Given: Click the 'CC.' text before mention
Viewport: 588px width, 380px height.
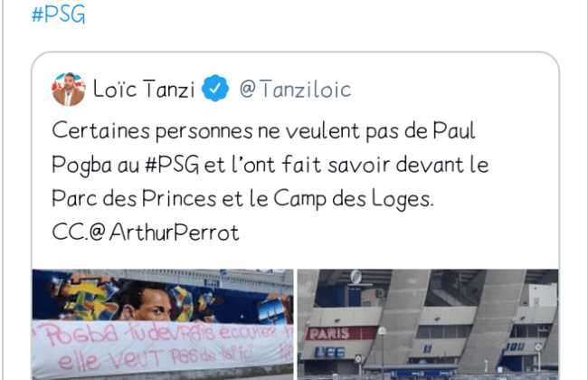Looking at the screenshot, I should [70, 233].
